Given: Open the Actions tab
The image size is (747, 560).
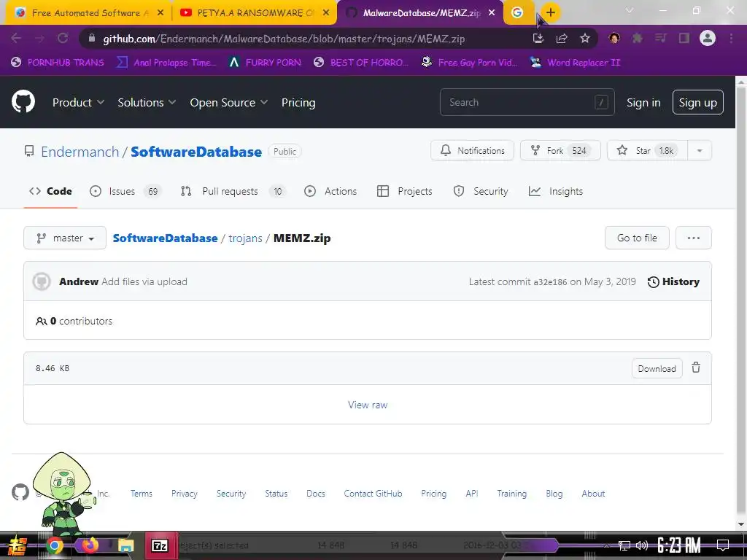Looking at the screenshot, I should pyautogui.click(x=330, y=191).
